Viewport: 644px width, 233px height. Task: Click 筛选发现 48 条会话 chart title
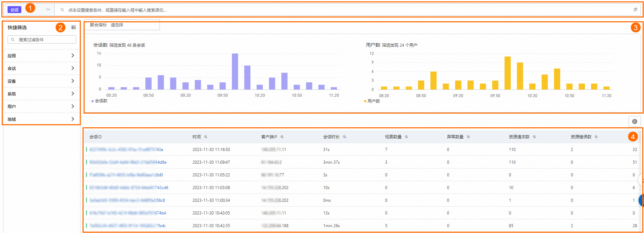click(127, 45)
